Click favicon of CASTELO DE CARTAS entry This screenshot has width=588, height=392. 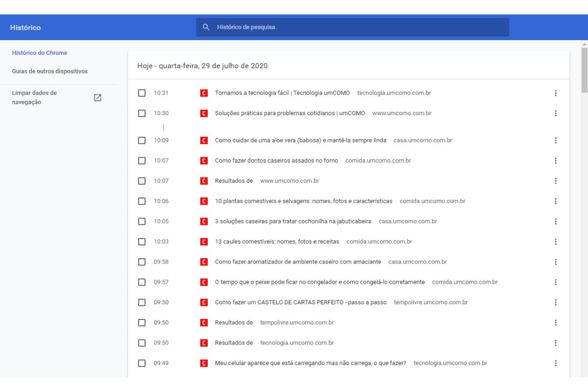point(203,302)
